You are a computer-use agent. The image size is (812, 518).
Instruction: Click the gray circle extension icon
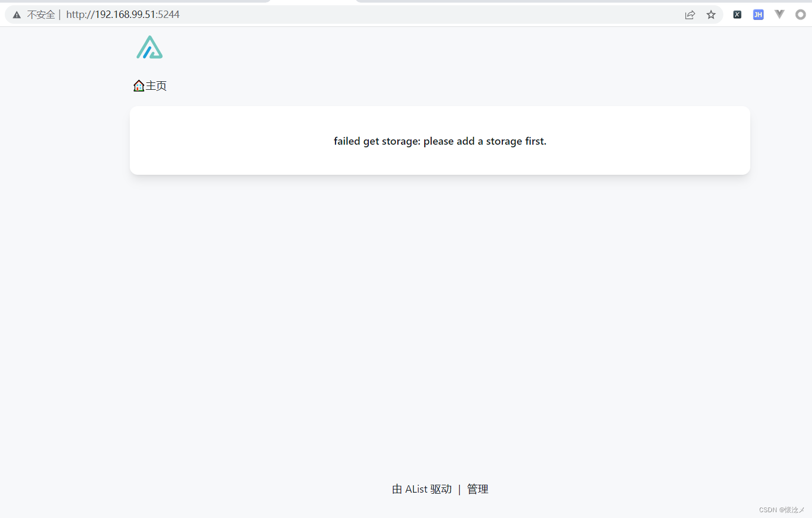[x=800, y=15]
